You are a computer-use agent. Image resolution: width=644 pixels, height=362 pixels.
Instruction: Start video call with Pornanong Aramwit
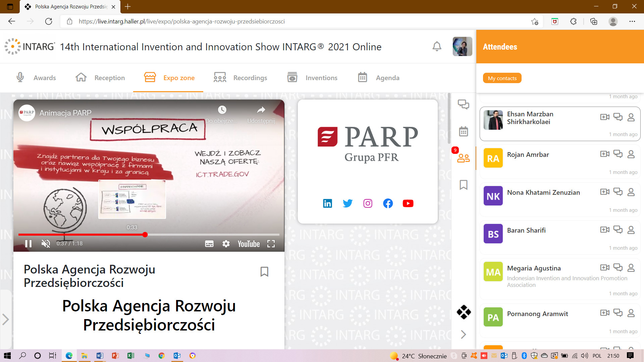click(x=605, y=313)
